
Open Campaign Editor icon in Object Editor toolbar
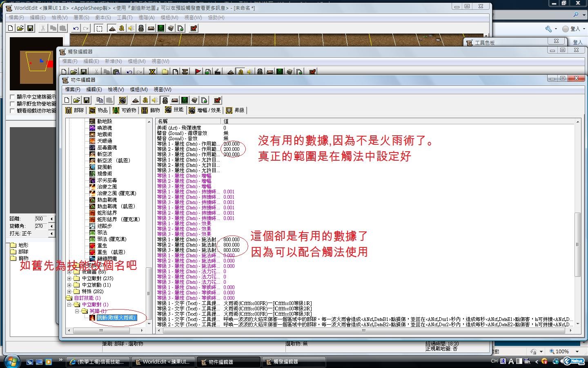[174, 100]
